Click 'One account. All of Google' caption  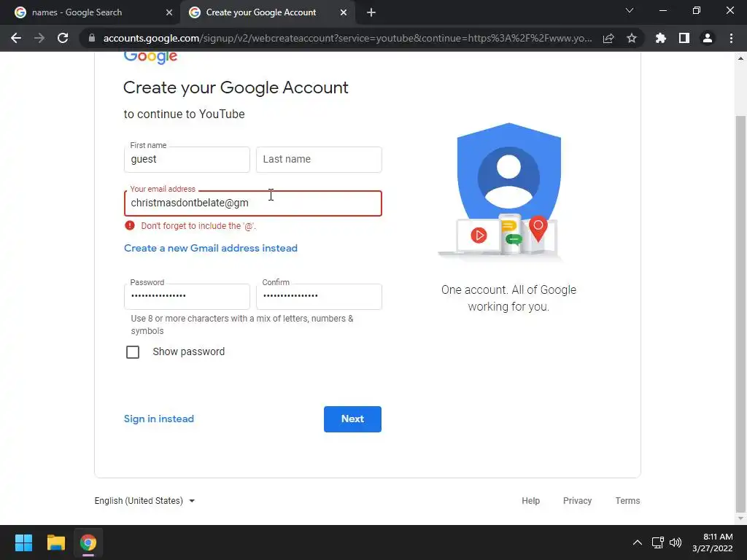(x=508, y=298)
